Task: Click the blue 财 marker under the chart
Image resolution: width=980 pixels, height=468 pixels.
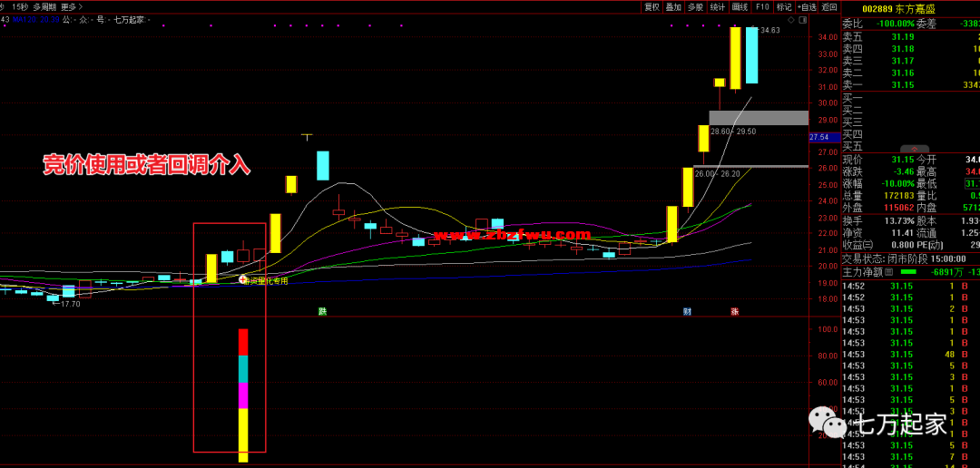Action: (x=687, y=311)
